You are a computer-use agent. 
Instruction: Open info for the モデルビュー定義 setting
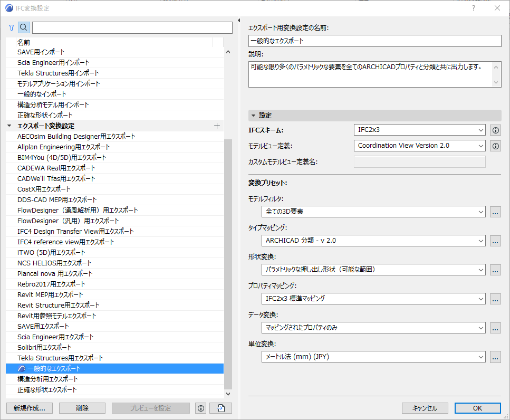[495, 146]
